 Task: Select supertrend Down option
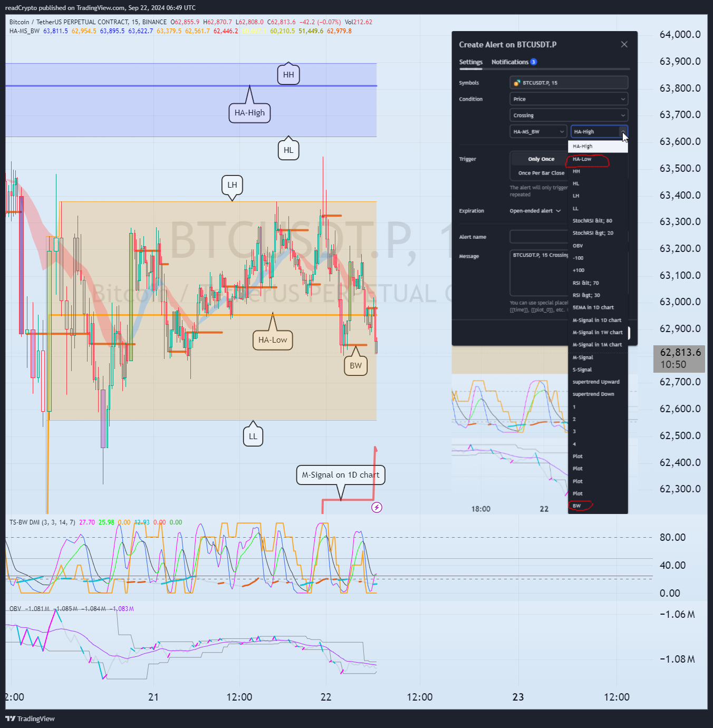click(598, 394)
